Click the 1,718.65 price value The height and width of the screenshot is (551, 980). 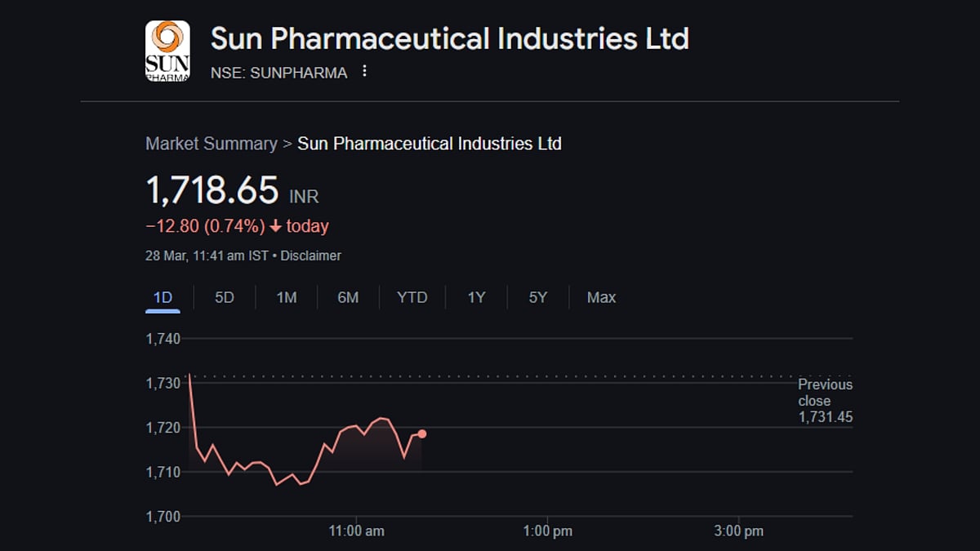(x=212, y=190)
